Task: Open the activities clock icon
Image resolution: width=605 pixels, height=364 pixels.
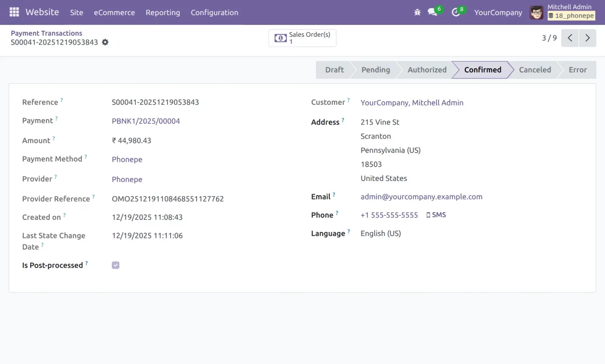Action: tap(455, 12)
